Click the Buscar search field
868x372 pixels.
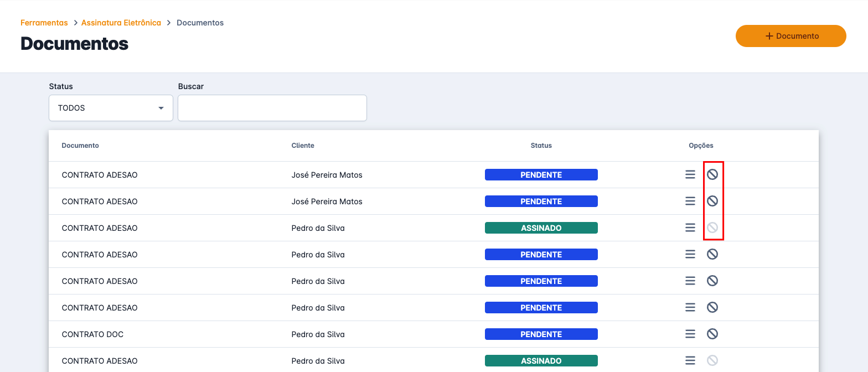[272, 108]
